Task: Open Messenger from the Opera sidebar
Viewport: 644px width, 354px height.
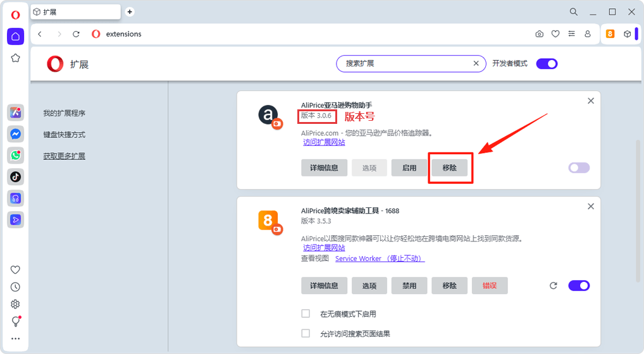Action: tap(16, 134)
